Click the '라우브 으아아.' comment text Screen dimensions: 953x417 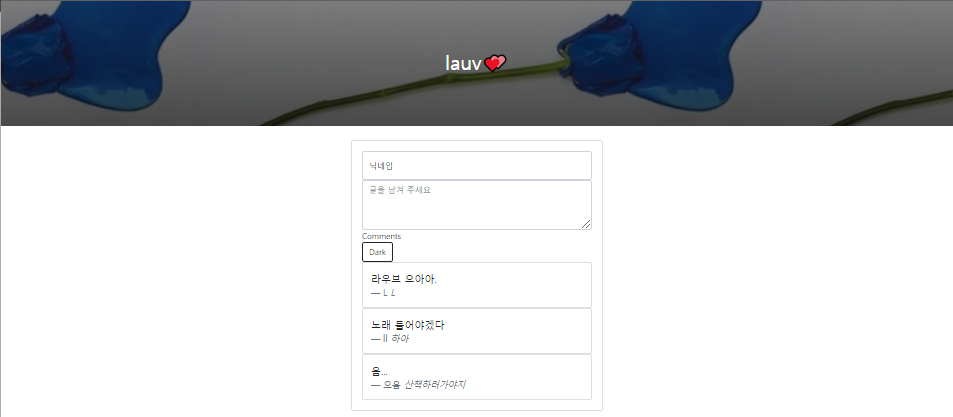pyautogui.click(x=404, y=279)
